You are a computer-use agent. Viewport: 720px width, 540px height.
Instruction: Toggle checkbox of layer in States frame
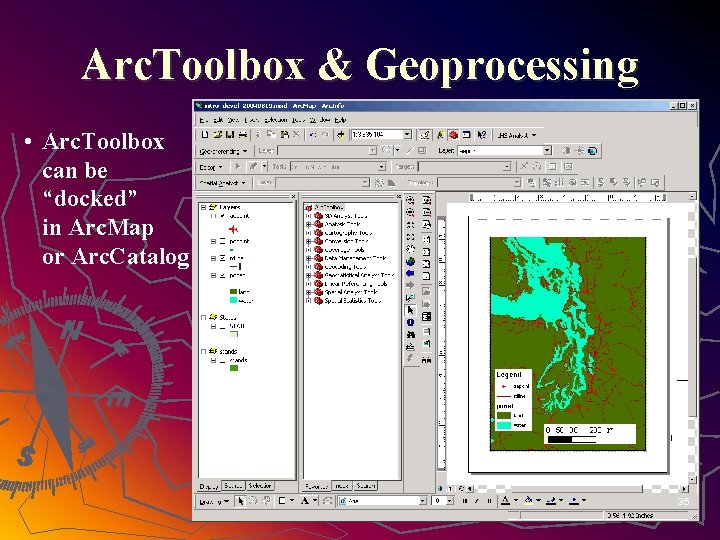(x=222, y=326)
